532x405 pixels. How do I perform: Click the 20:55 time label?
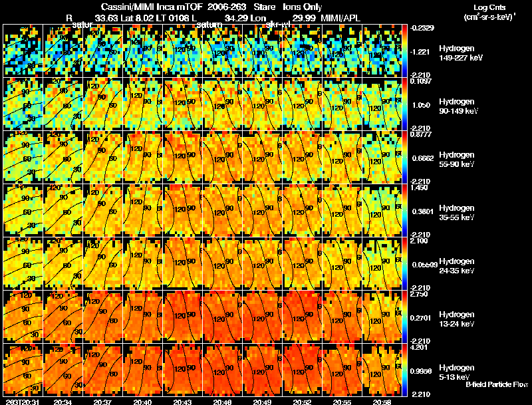click(342, 402)
